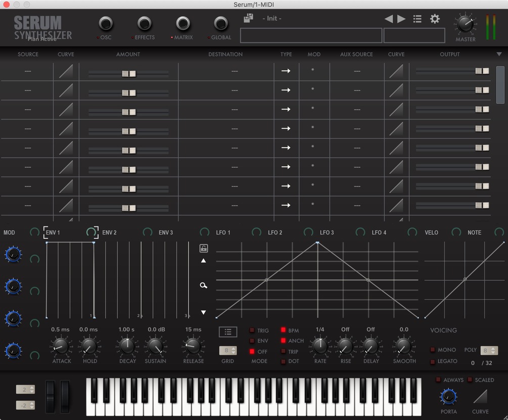508x420 pixels.
Task: Go to previous preset with left arrow
Action: (x=389, y=19)
